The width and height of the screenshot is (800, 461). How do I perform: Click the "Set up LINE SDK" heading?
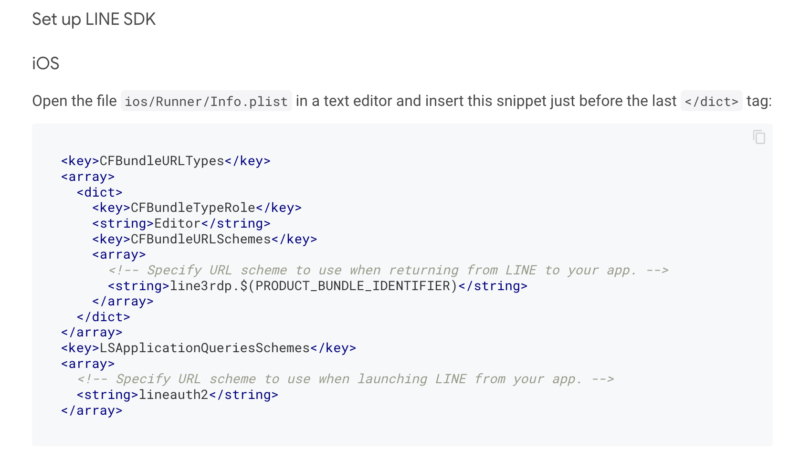93,21
